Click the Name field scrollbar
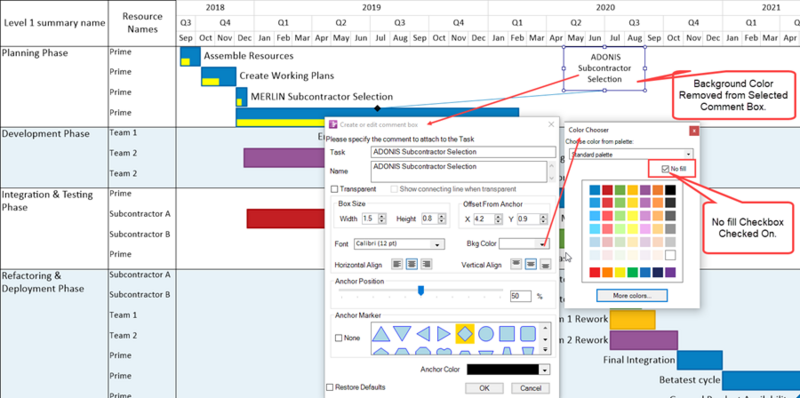The height and width of the screenshot is (398, 800). (551, 171)
